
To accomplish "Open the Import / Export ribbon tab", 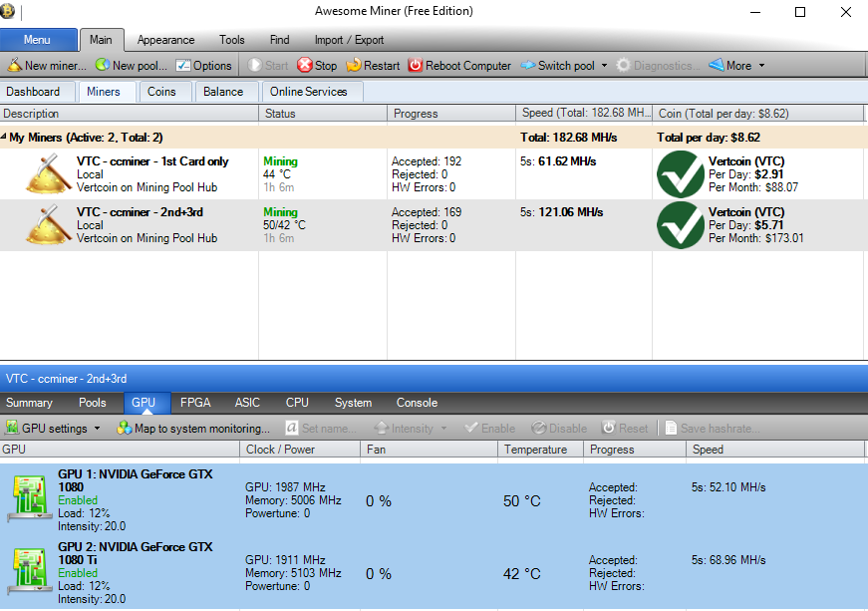I will coord(349,40).
